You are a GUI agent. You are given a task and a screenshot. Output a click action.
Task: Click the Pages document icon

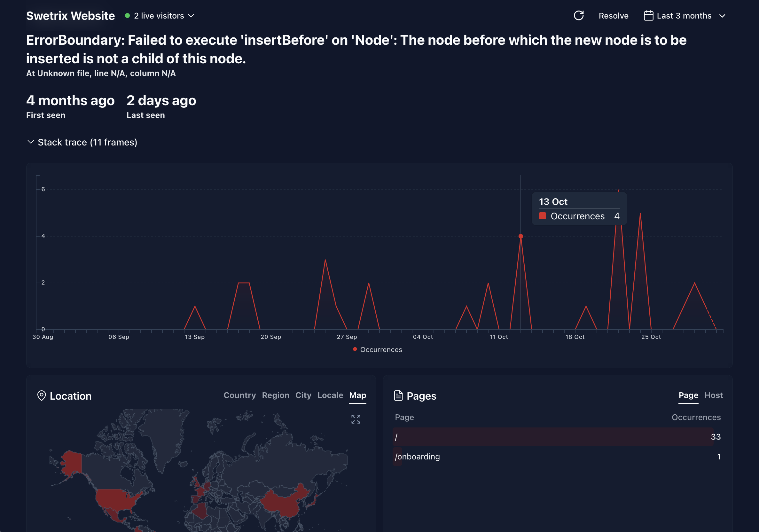[x=398, y=396]
